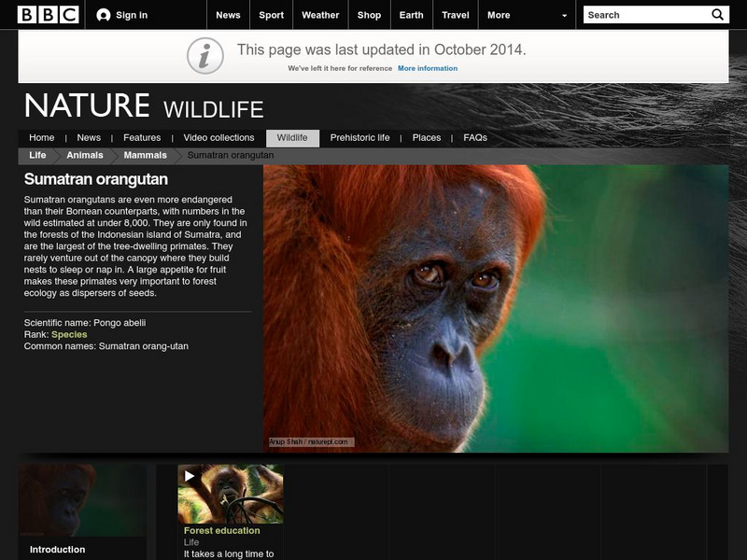Click the Sign in user avatar icon
The width and height of the screenshot is (747, 560).
pos(104,15)
